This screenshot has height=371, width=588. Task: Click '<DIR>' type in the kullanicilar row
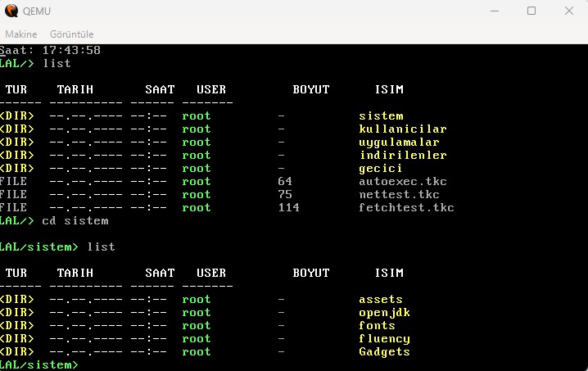coord(17,129)
